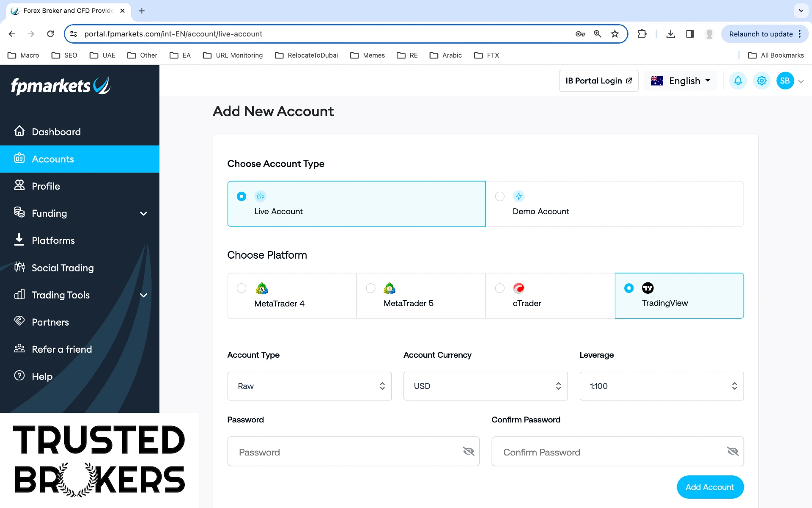This screenshot has width=812, height=508.
Task: Open the password key icon in address bar
Action: pos(580,34)
